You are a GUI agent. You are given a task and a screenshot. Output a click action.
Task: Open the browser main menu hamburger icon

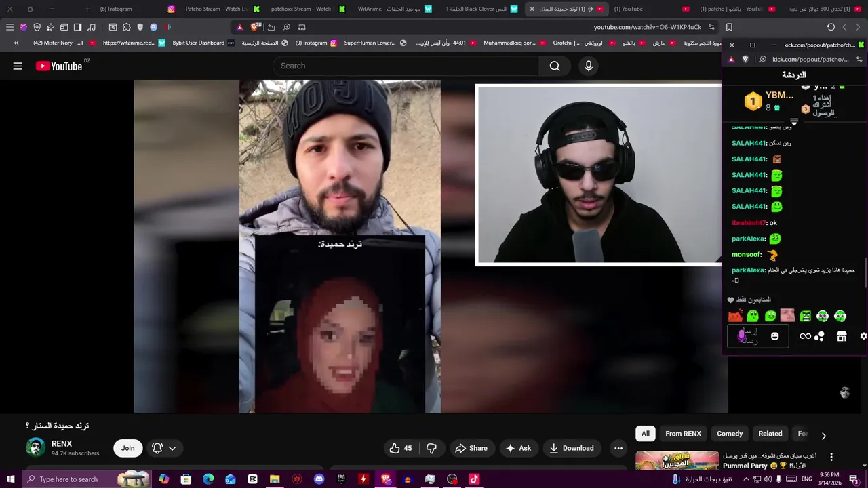(x=9, y=27)
